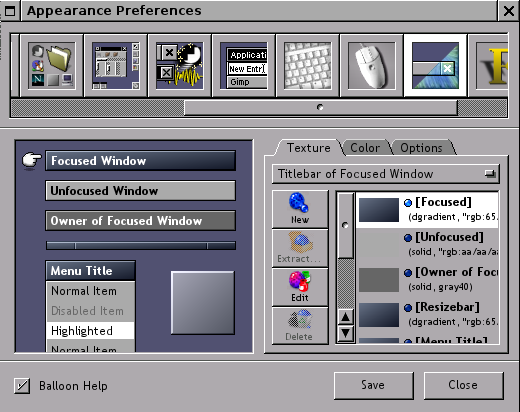Click the [Resizebar] gradient swatch
This screenshot has height=412, width=520.
(x=379, y=315)
